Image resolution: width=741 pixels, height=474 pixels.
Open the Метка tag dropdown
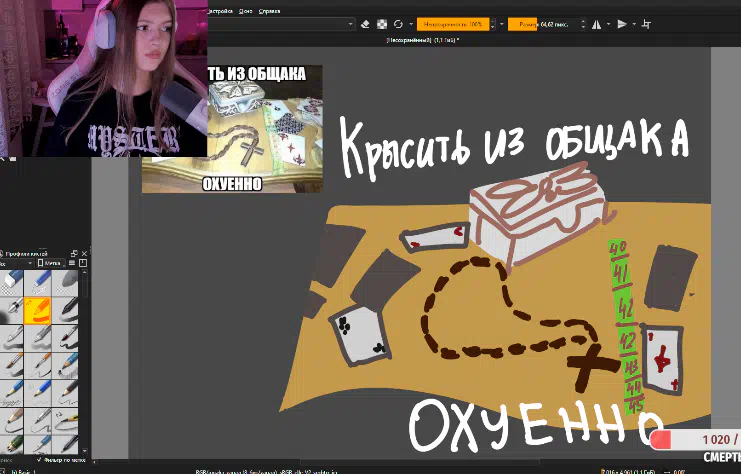(x=53, y=263)
